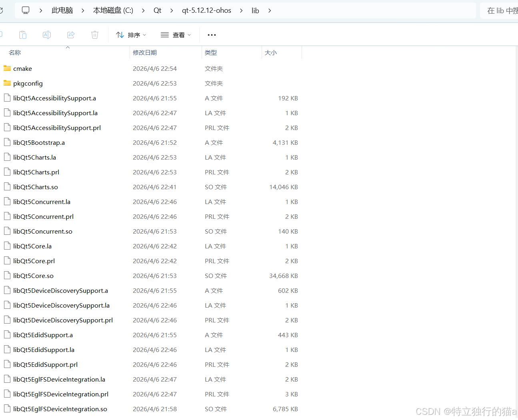
Task: Select file libQt5AccessibilitySupport.la
Action: click(x=55, y=113)
